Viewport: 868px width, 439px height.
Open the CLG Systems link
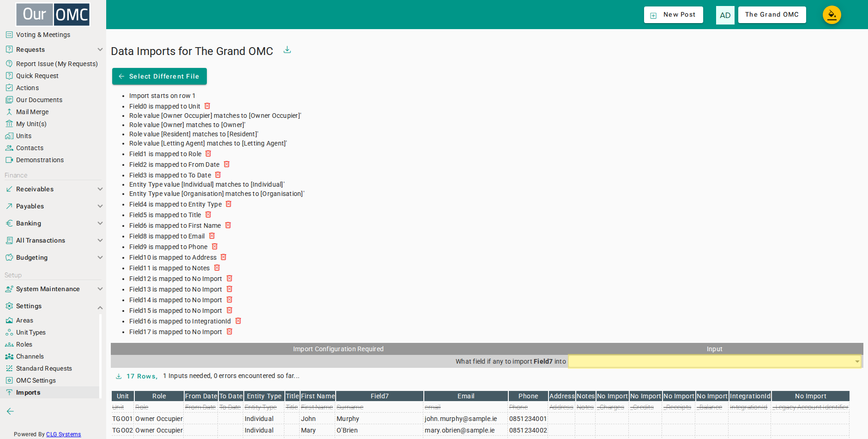pos(64,434)
